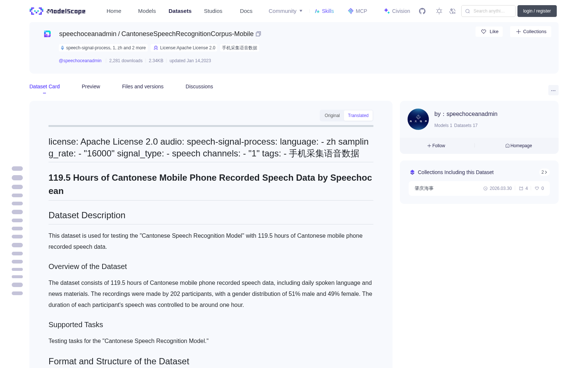Click the ModelScope logo
The width and height of the screenshot is (588, 368).
[58, 11]
